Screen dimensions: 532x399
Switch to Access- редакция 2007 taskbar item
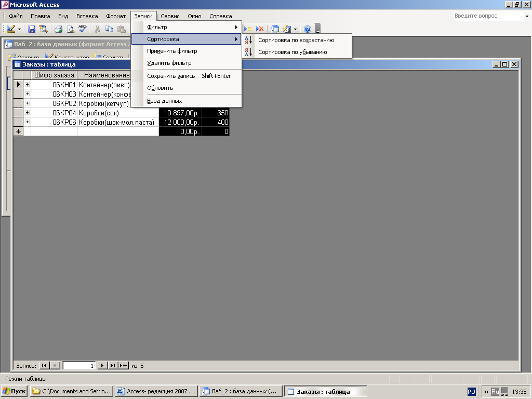pyautogui.click(x=156, y=391)
